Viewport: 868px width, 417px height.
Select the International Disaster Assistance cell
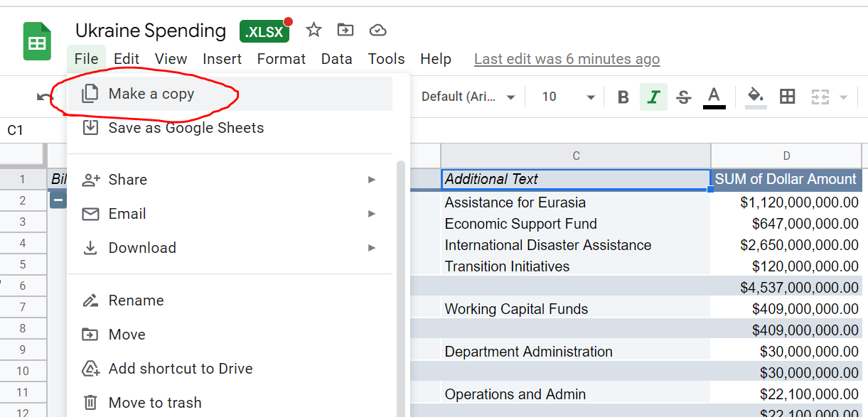click(576, 245)
